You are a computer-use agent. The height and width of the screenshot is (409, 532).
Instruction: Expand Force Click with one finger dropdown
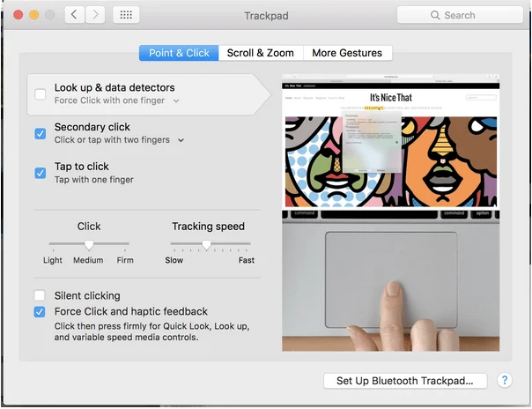point(176,101)
